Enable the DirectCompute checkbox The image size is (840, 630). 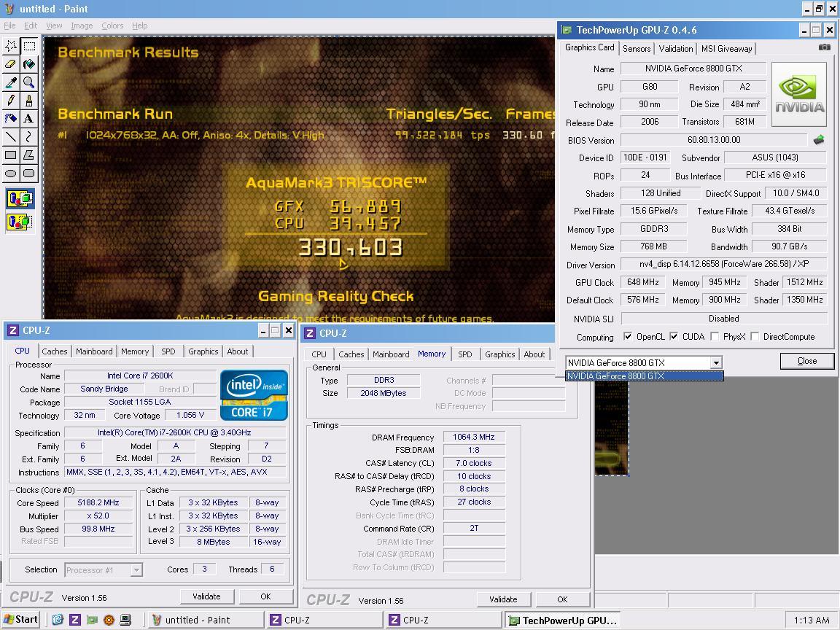point(755,336)
